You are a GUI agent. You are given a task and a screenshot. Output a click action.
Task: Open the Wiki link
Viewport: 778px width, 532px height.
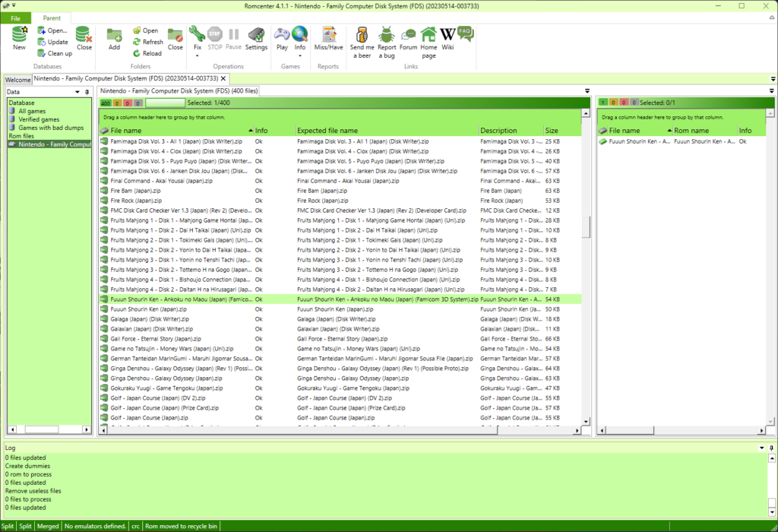[x=448, y=38]
